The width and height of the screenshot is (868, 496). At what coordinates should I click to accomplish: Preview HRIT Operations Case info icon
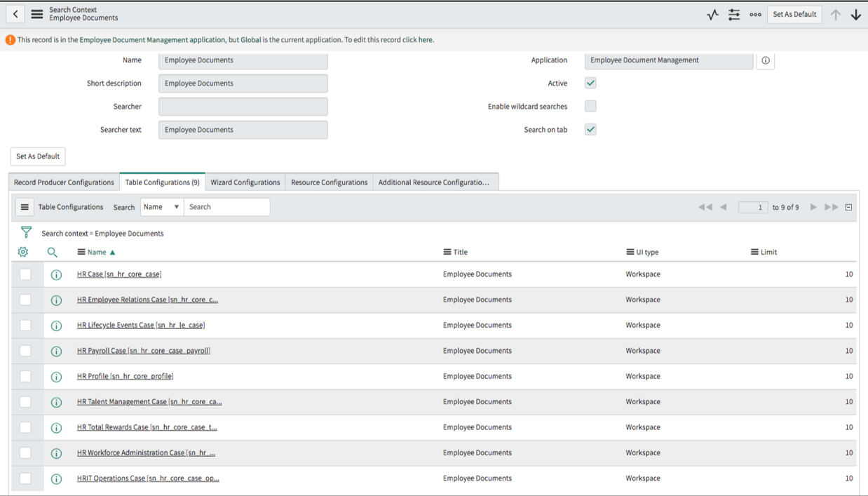coord(57,479)
